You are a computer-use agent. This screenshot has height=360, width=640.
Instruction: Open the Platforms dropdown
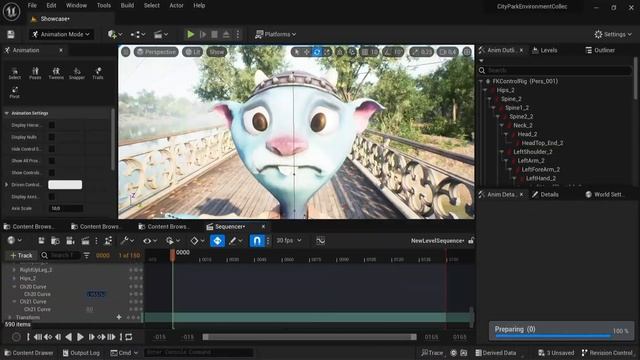[x=276, y=34]
